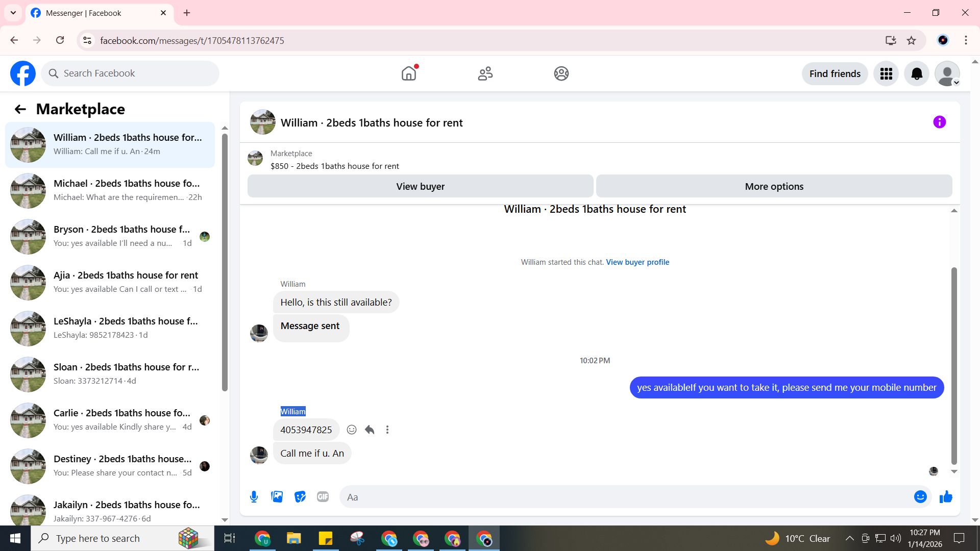Send a thumbs up like
Screen dimensions: 980x551
tap(946, 497)
